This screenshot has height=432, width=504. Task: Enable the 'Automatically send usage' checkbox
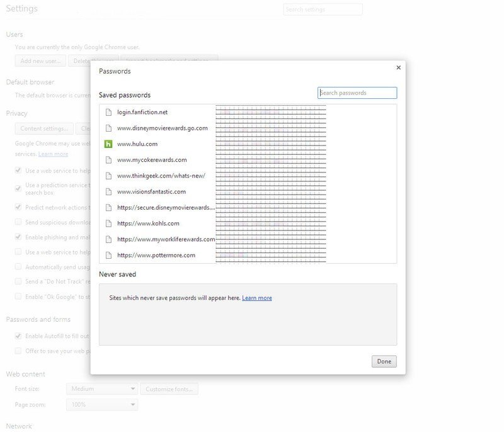pyautogui.click(x=18, y=266)
